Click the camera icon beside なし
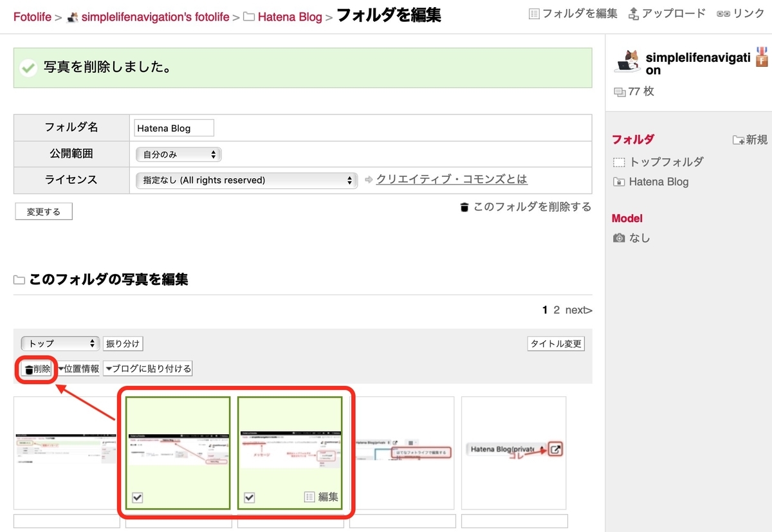Image resolution: width=772 pixels, height=532 pixels. [619, 238]
